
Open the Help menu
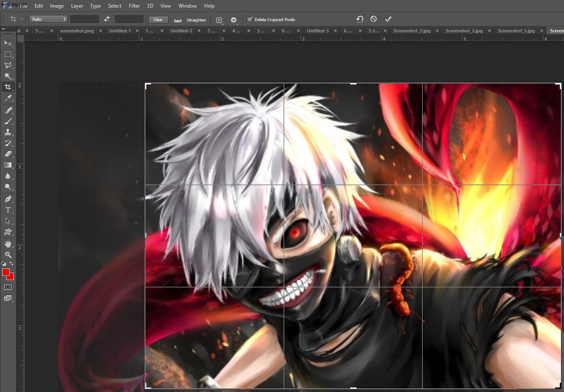point(209,6)
